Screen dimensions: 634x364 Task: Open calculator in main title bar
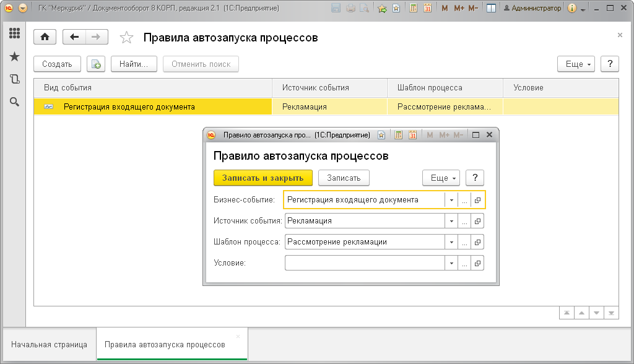coord(413,8)
